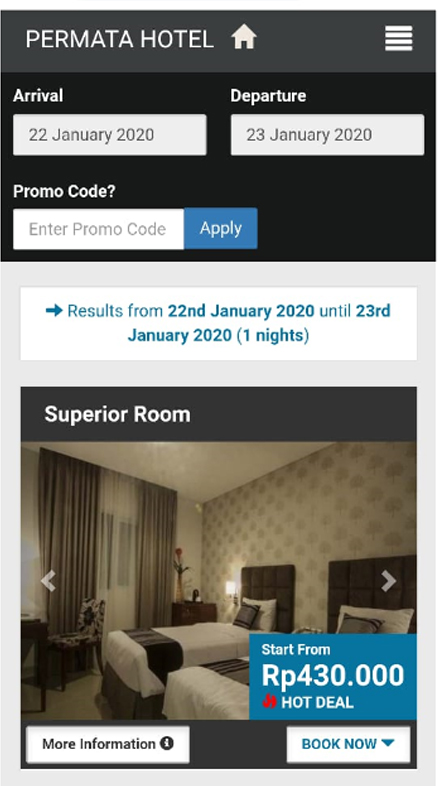
Task: Open More Information for Superior Room
Action: 108,744
